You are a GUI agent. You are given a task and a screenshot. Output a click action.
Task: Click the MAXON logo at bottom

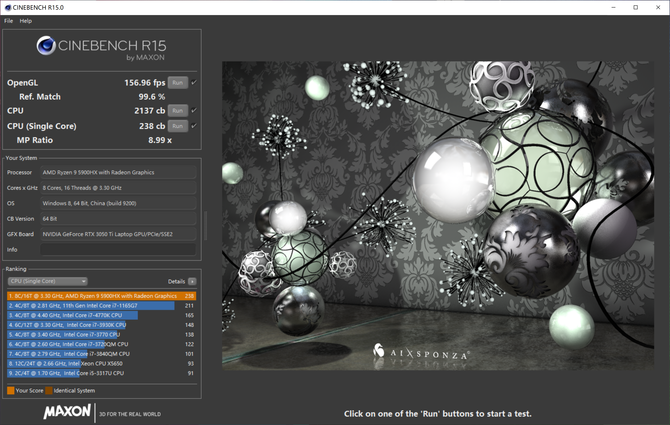click(x=67, y=412)
